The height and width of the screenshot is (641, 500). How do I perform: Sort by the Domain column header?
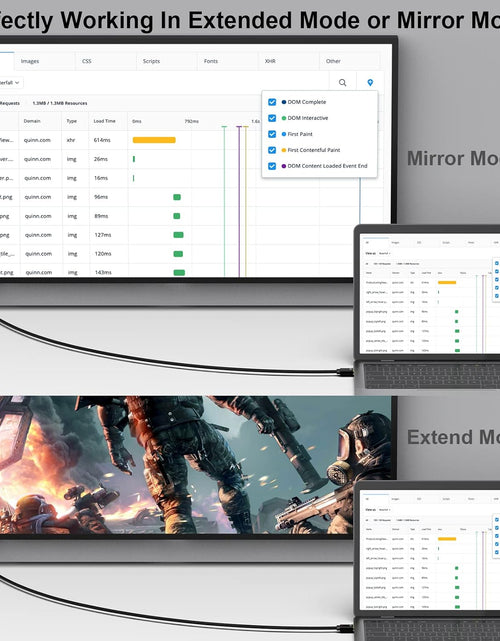pos(32,121)
